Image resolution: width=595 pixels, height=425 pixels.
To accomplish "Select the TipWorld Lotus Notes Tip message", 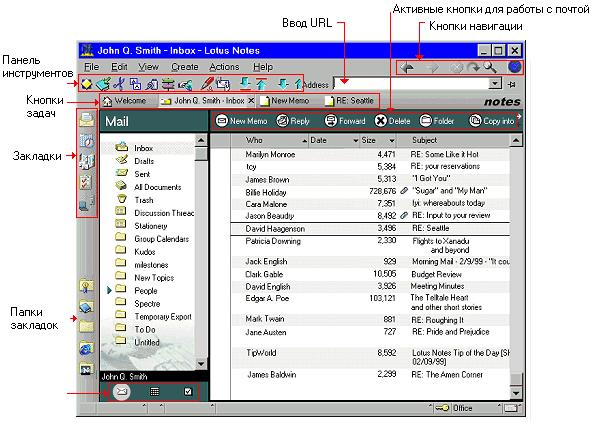I will click(x=370, y=357).
